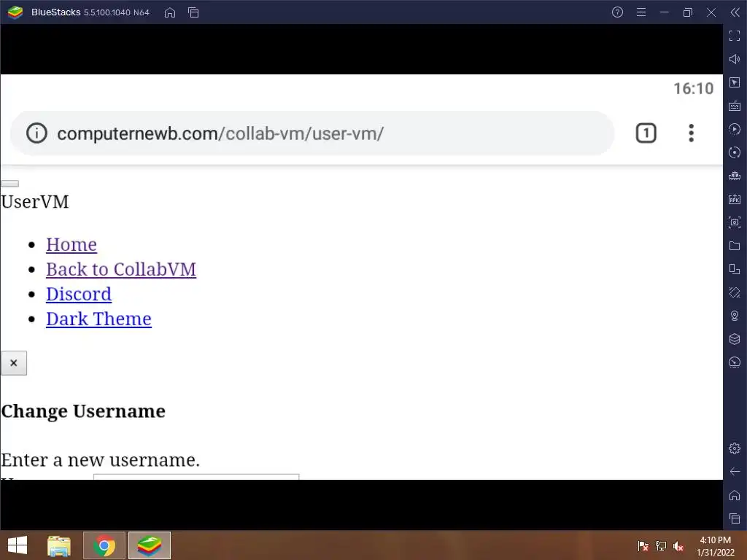Open the macro recorder icon in sidebar
747x560 pixels.
coord(735,176)
